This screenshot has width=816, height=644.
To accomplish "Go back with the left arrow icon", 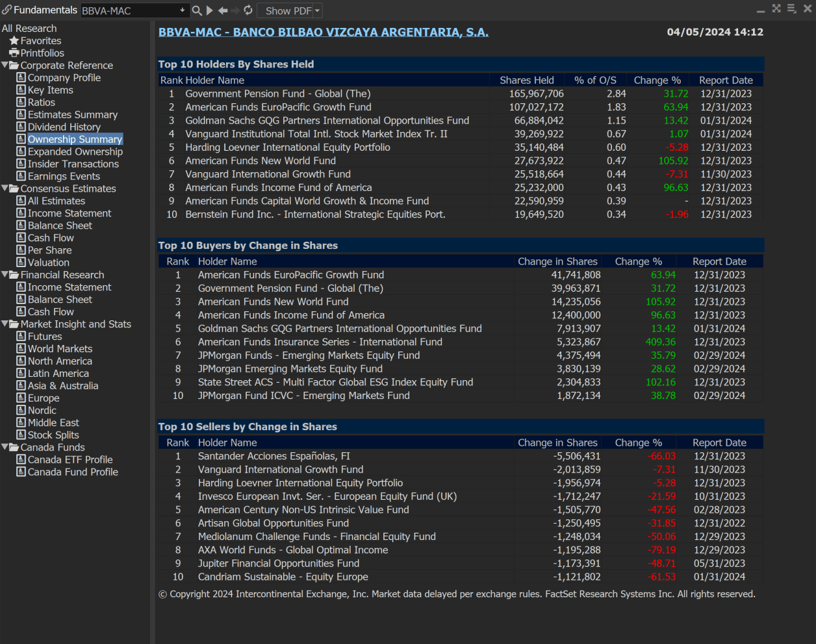I will (223, 10).
